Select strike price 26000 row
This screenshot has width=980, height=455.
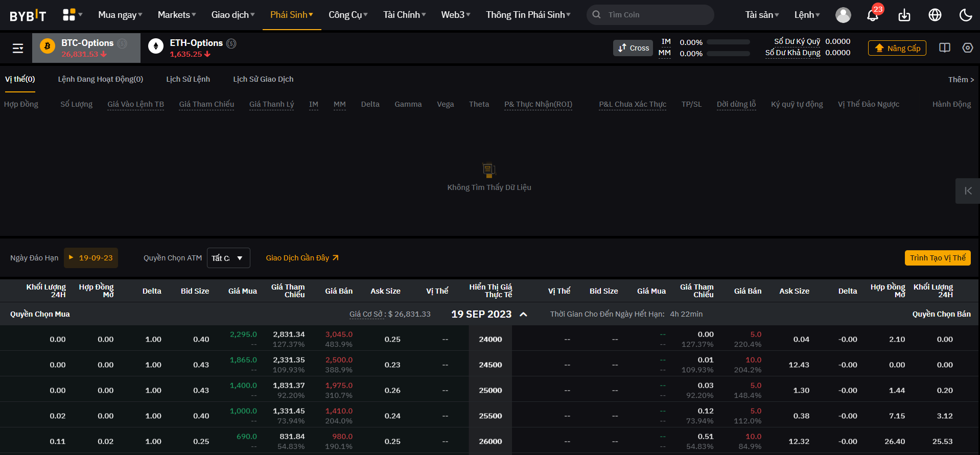491,441
